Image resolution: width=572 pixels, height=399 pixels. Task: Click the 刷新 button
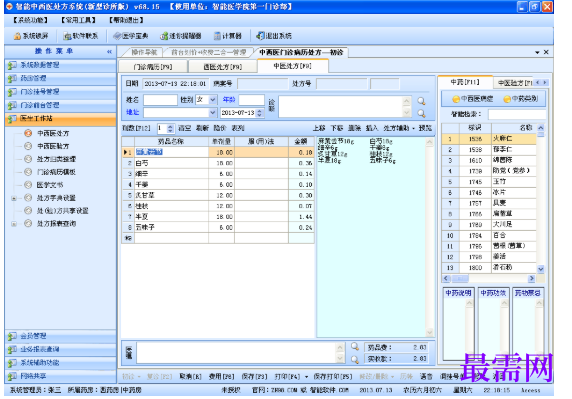coord(202,128)
